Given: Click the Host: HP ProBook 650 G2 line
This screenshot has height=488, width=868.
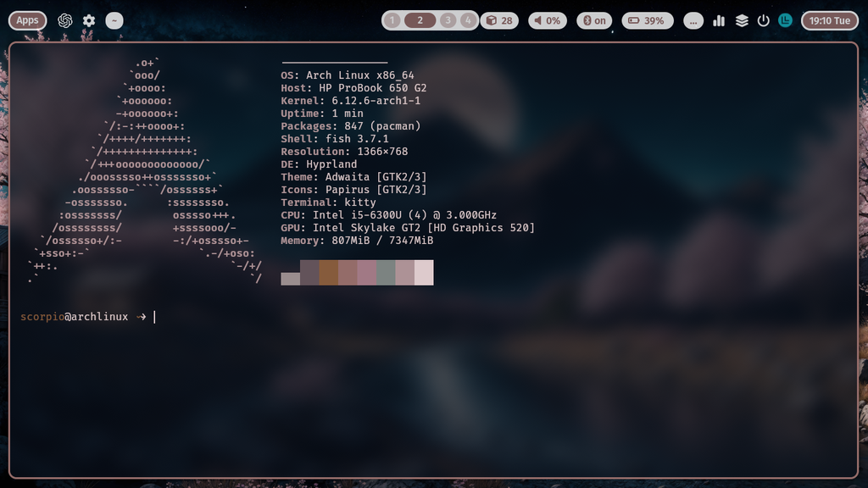Looking at the screenshot, I should tap(353, 88).
